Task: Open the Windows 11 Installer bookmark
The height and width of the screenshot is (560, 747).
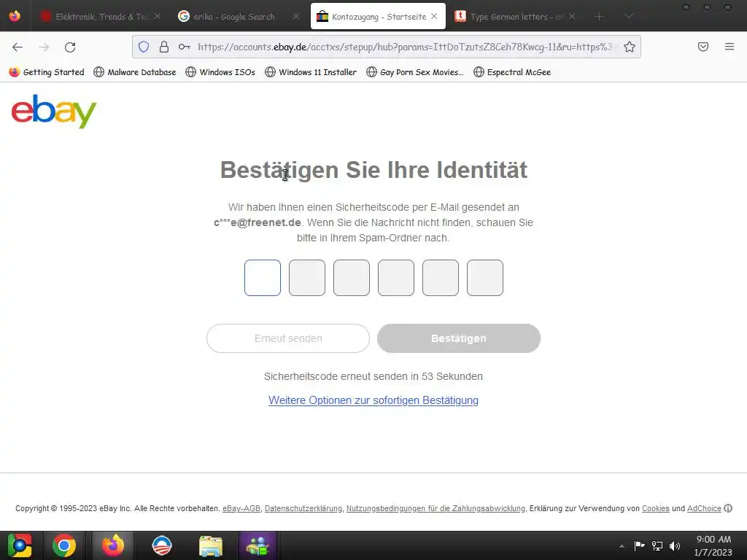Action: 311,72
